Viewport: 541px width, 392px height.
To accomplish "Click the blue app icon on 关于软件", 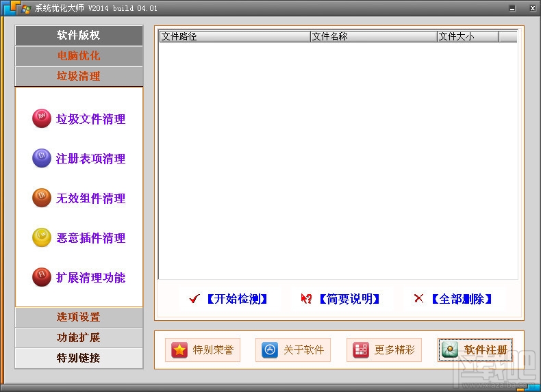I will (270, 350).
